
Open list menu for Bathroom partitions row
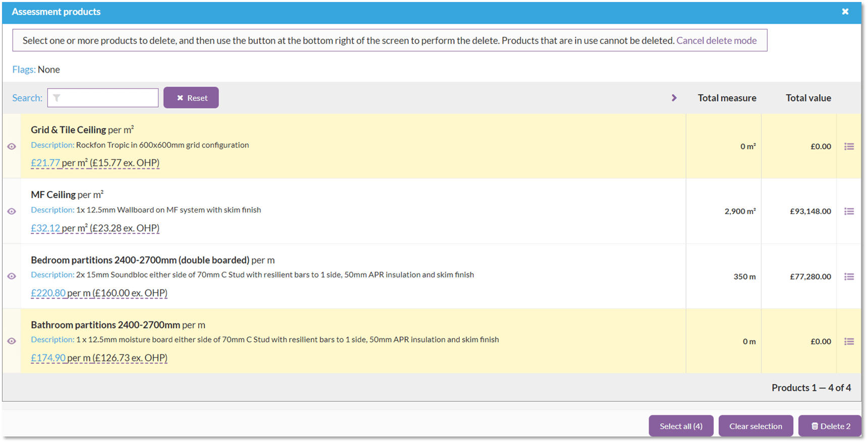pyautogui.click(x=849, y=341)
